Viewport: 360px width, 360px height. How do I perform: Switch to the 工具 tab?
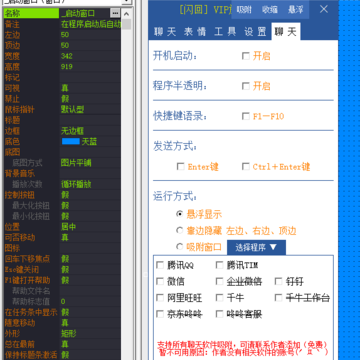(x=225, y=32)
